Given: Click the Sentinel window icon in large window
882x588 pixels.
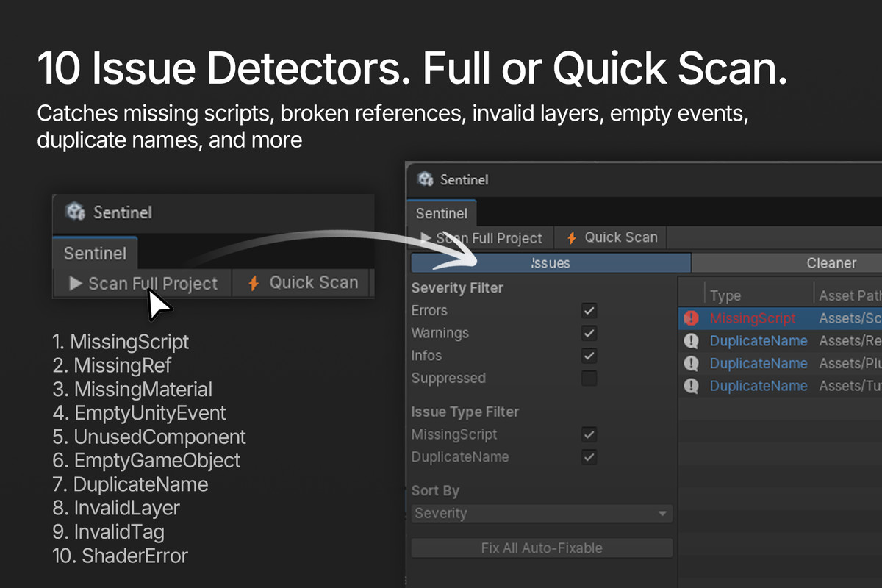Looking at the screenshot, I should point(426,179).
